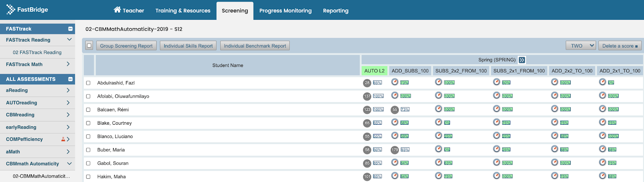Select Buber, Maria row checkbox
Viewport: 644px width, 182px height.
[x=88, y=150]
